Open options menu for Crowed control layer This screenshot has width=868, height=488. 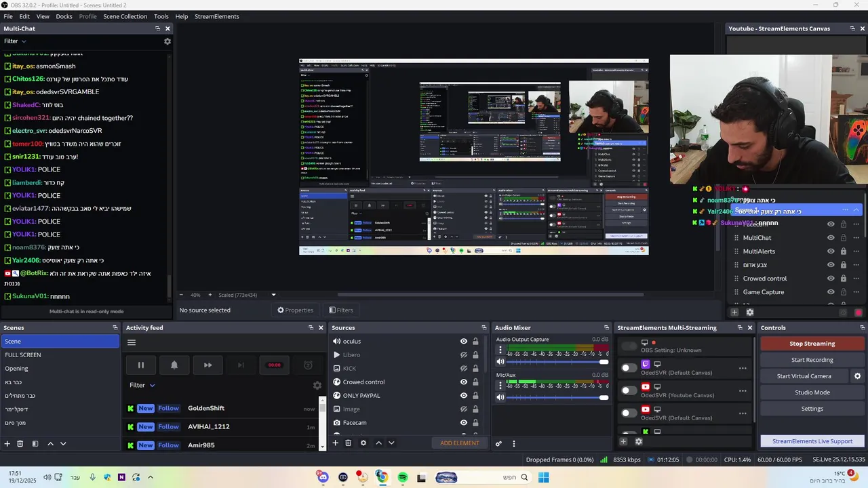point(856,279)
